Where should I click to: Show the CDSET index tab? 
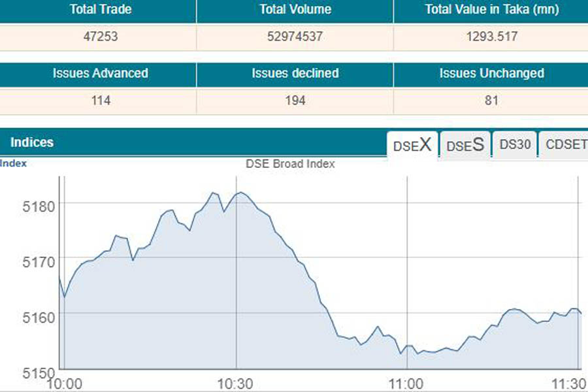(566, 145)
